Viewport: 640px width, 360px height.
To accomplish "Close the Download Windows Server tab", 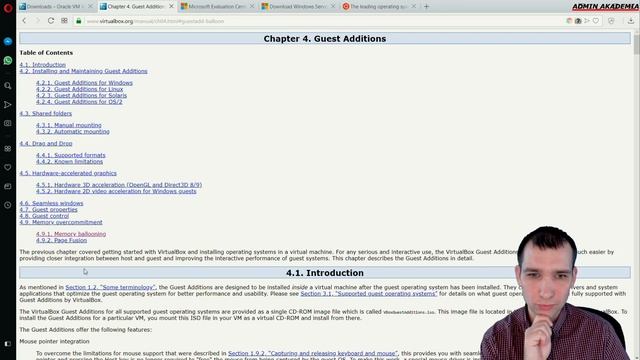I will (x=333, y=7).
